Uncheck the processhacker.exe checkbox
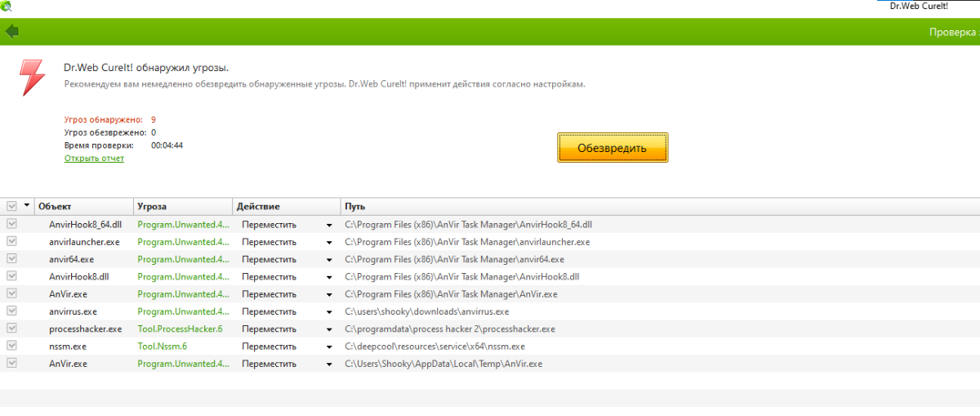Viewport: 980px width, 416px height. tap(11, 329)
